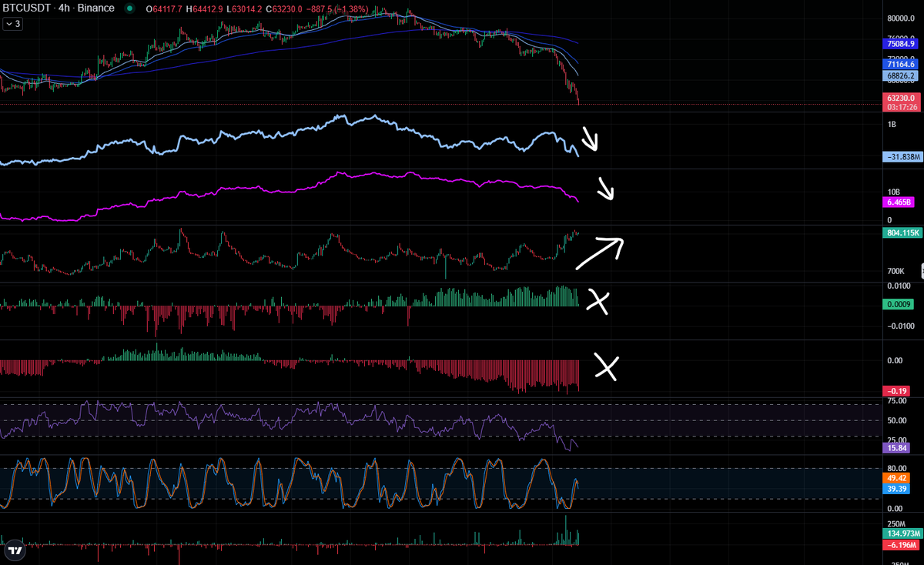This screenshot has width=924, height=565.
Task: Click the 80000.0 price axis tick
Action: [x=899, y=18]
